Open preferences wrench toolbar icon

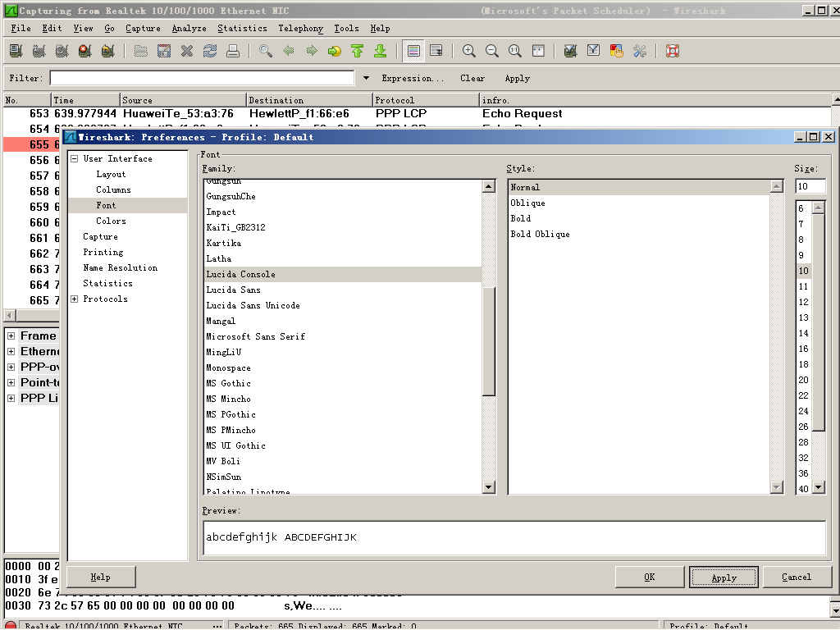click(x=640, y=51)
